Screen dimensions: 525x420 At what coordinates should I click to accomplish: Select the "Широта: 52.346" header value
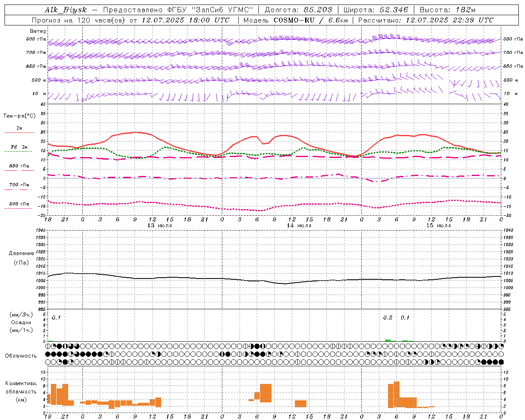coord(376,10)
